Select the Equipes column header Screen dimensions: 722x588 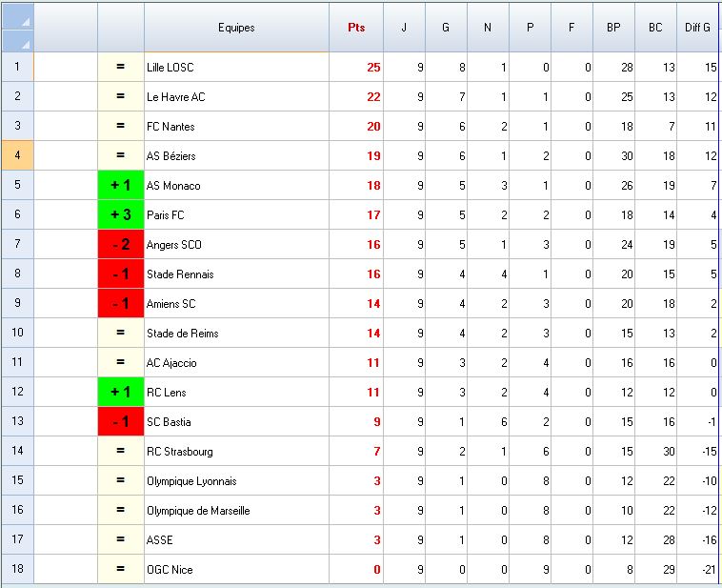tap(236, 28)
